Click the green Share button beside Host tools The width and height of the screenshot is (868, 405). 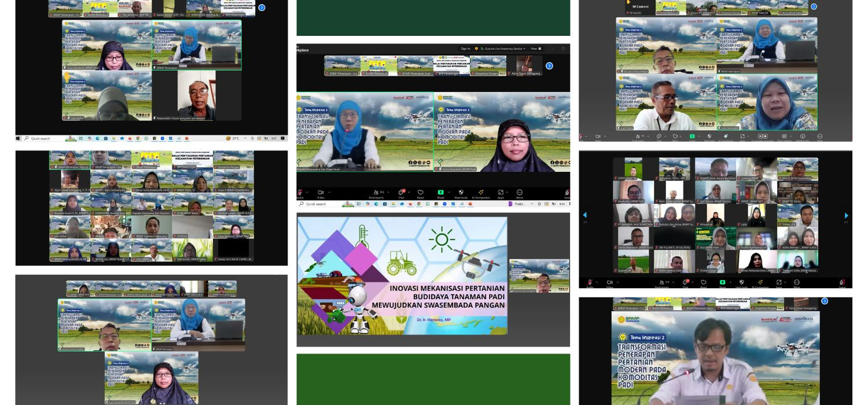tap(440, 193)
